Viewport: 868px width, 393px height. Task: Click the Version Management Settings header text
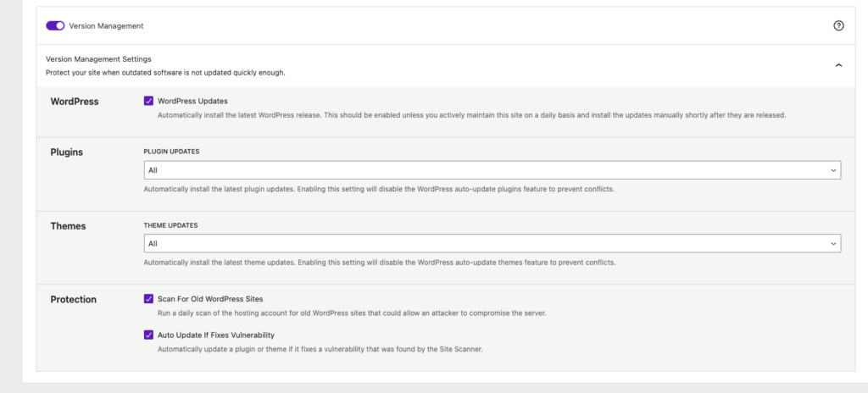point(98,59)
